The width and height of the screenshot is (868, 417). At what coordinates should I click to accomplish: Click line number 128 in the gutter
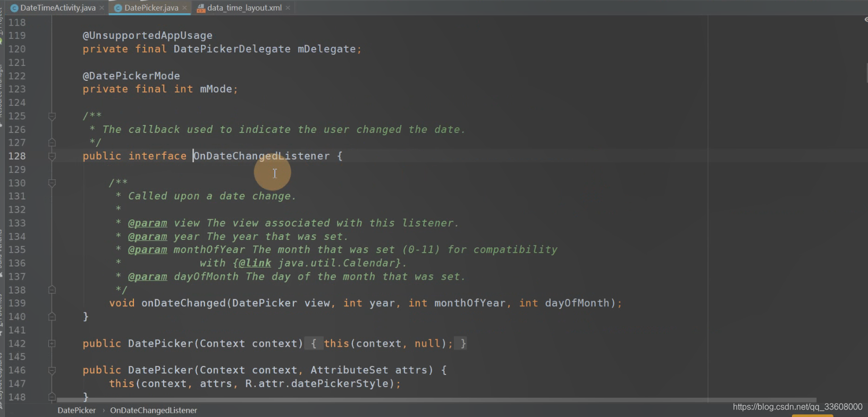(17, 156)
